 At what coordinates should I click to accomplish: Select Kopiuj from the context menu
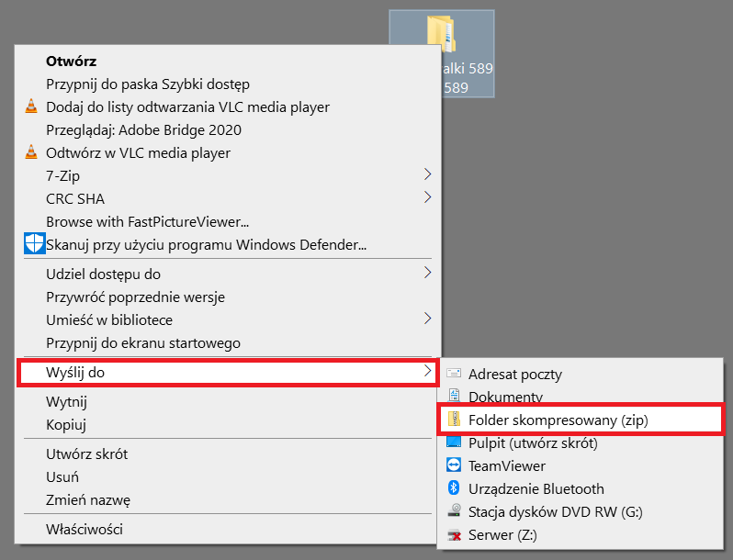tap(66, 424)
